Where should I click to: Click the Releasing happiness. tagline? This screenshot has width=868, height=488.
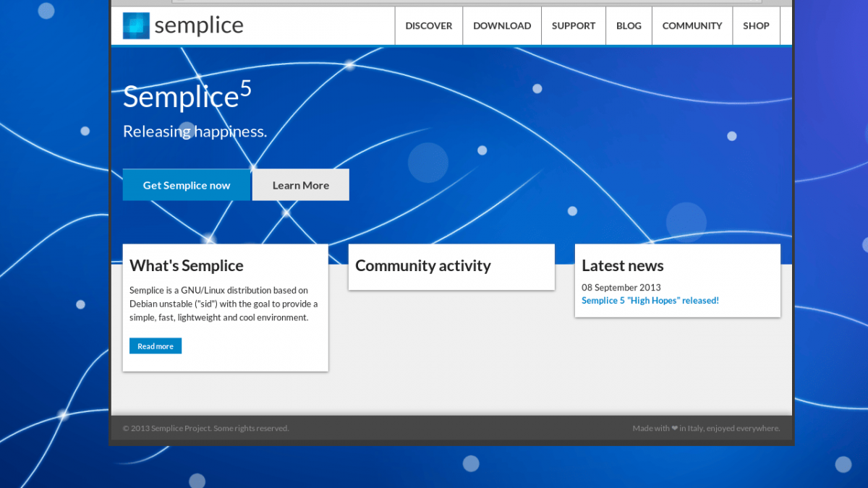coord(195,132)
